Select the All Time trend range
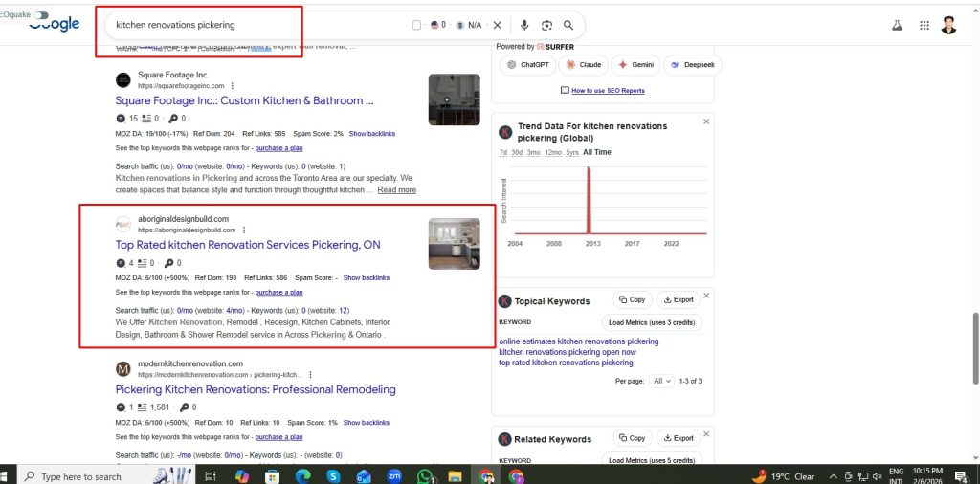 point(597,152)
